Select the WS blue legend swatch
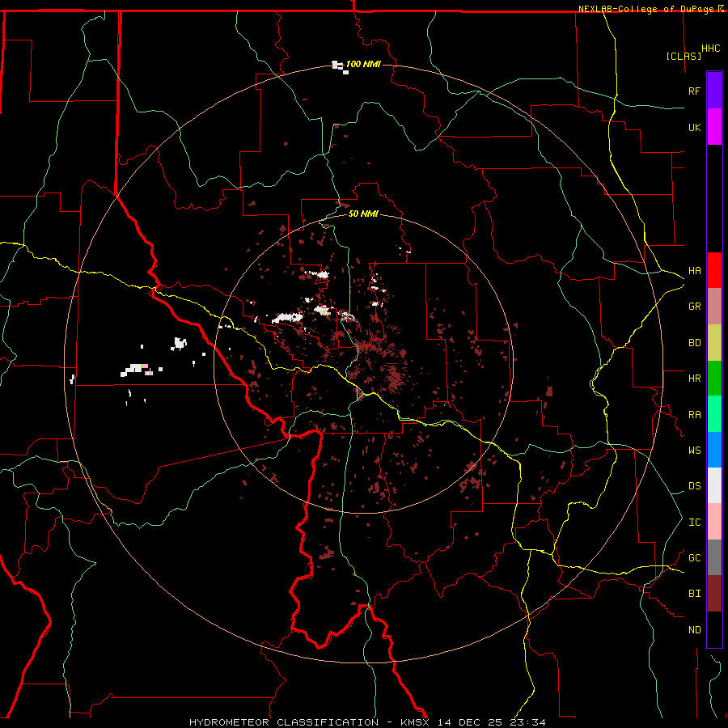Viewport: 728px width, 728px height. tap(714, 450)
